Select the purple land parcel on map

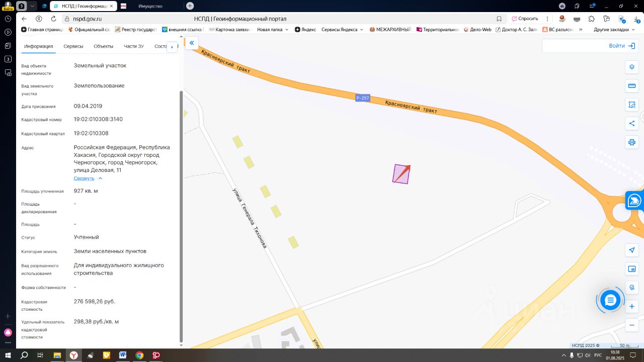400,174
